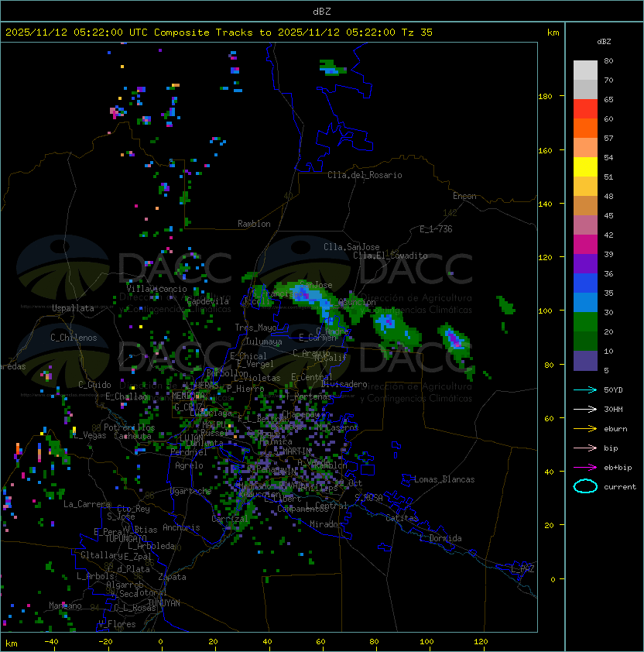
Task: Click the 'C_Guido' map label
Action: pyautogui.click(x=94, y=385)
